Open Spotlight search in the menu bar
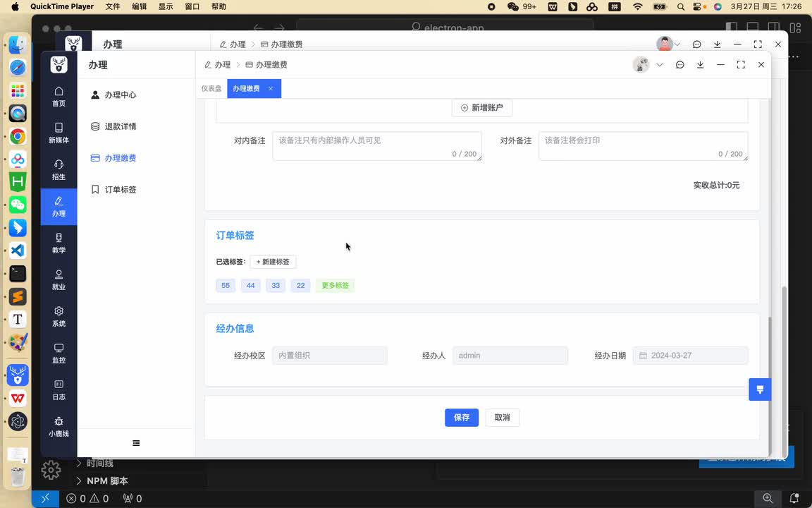 click(681, 7)
